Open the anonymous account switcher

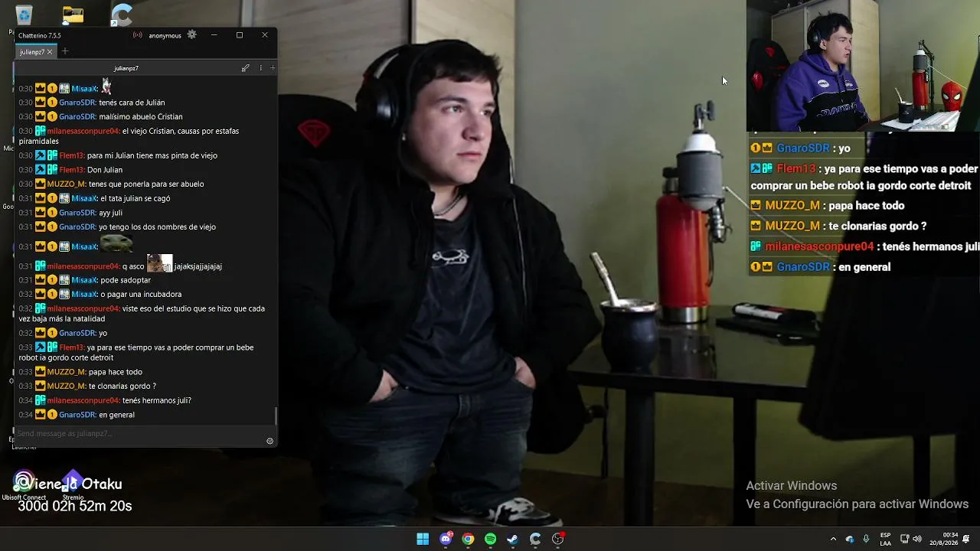(165, 35)
